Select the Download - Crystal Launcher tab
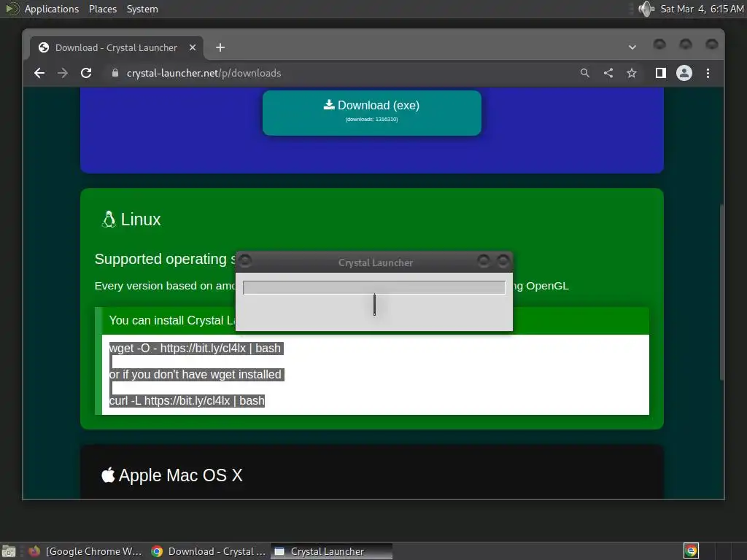The image size is (747, 560). click(x=117, y=47)
